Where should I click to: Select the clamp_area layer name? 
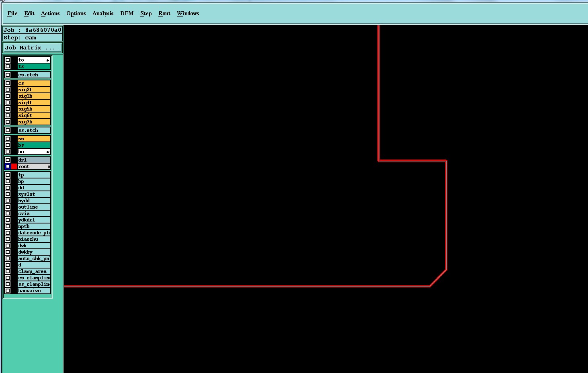[34, 271]
